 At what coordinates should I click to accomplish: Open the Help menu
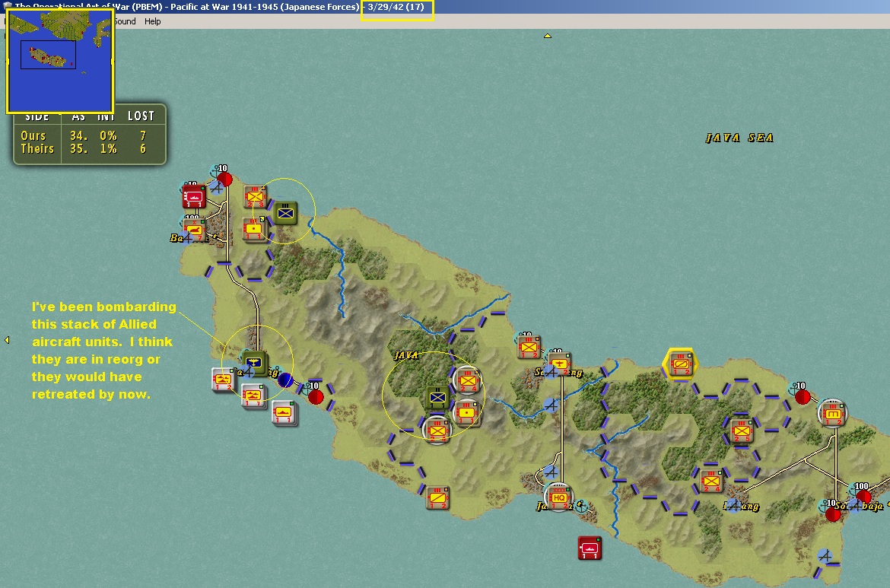tap(152, 21)
